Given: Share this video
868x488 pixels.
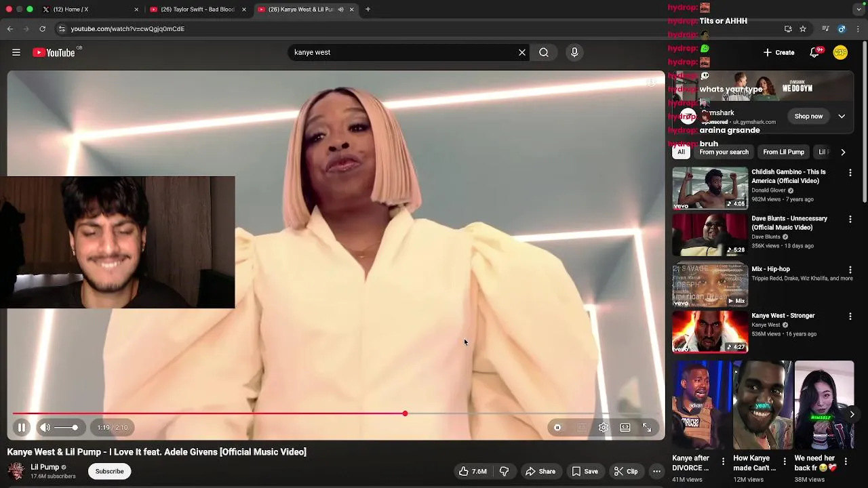Looking at the screenshot, I should pos(540,471).
